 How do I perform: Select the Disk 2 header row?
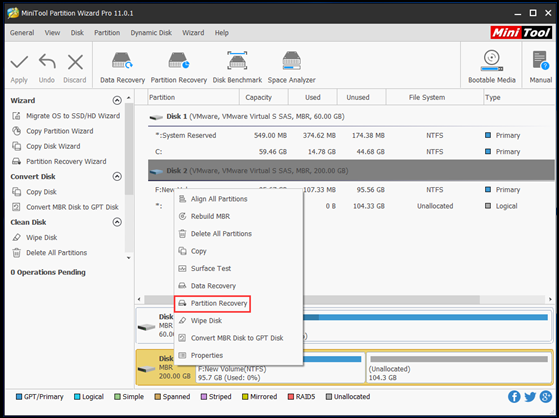click(351, 170)
